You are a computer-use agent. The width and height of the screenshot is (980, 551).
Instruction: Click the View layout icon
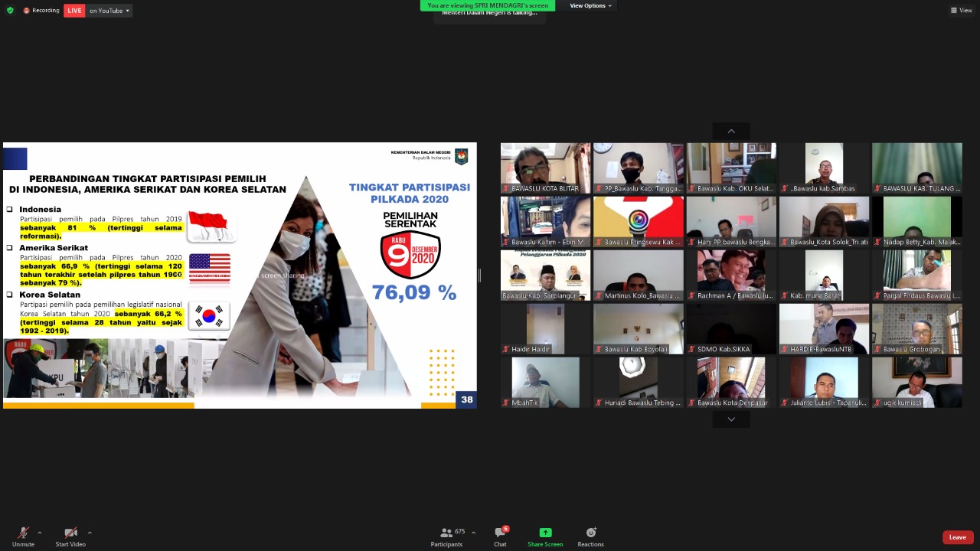[961, 11]
